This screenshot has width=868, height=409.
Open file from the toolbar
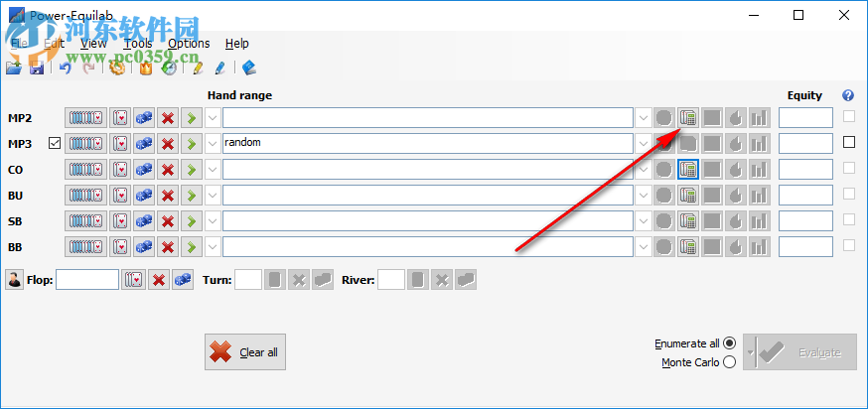click(13, 68)
